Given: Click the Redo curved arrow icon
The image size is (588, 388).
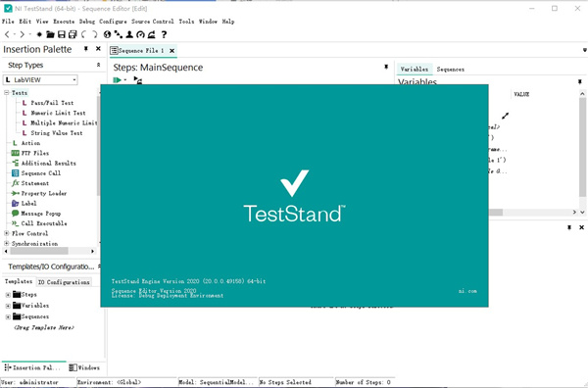Looking at the screenshot, I should coord(94,34).
